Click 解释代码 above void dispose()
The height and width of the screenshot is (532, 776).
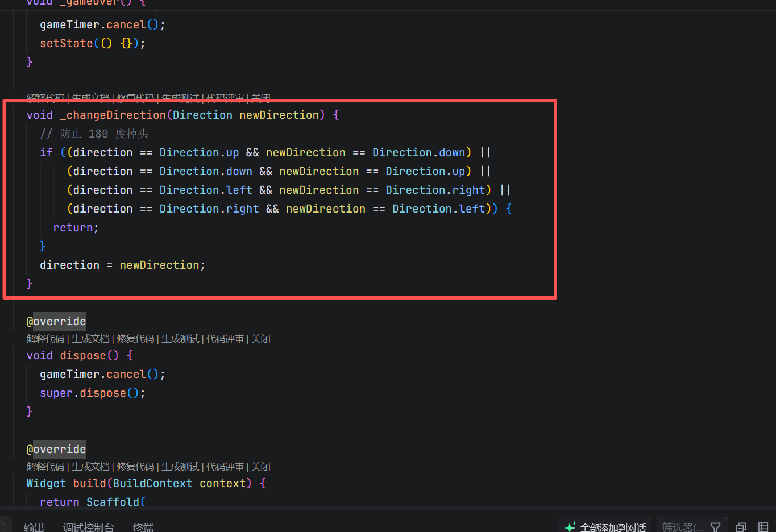(x=45, y=339)
